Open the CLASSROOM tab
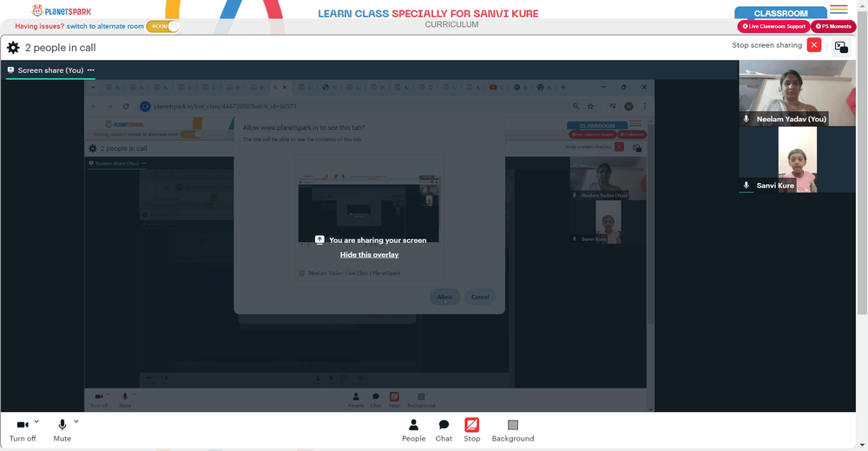This screenshot has height=451, width=868. point(780,13)
